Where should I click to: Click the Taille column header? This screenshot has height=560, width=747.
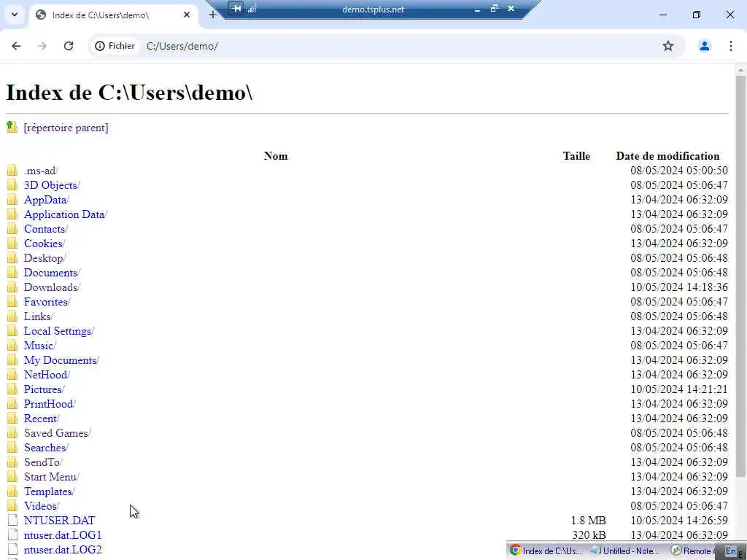tap(576, 156)
